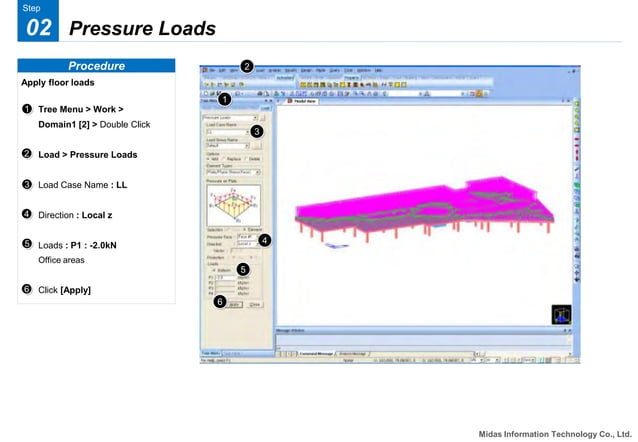Open the Results menu
This screenshot has width=638, height=442.
point(291,70)
